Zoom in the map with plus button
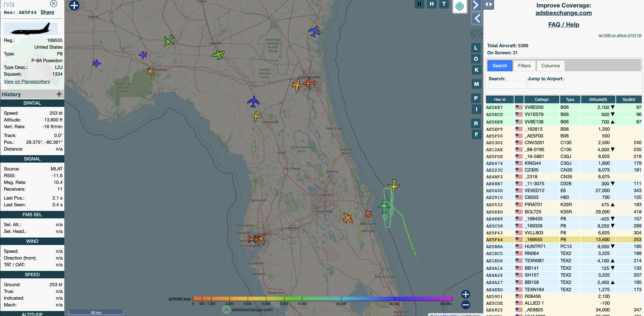644x316 pixels. [466, 294]
